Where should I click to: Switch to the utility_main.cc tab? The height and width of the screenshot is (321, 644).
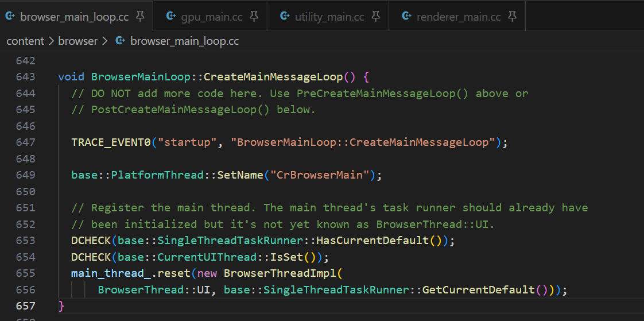click(329, 17)
